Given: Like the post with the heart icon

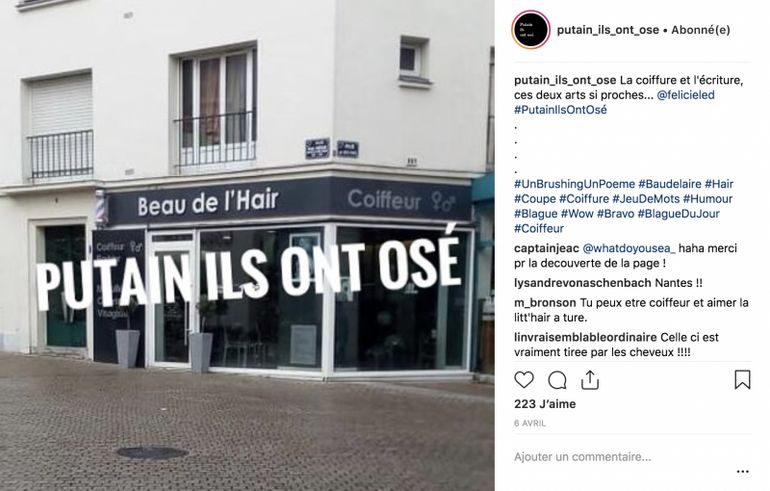Looking at the screenshot, I should pos(523,381).
